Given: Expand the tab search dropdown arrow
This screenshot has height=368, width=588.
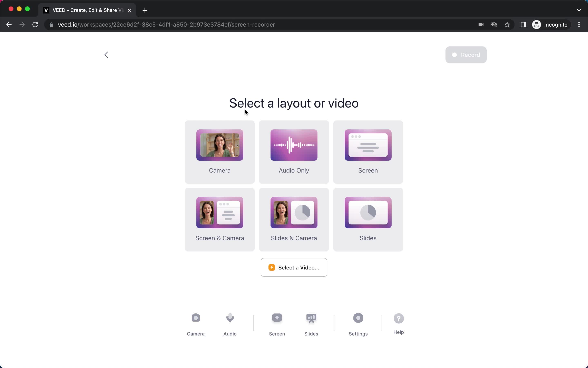Looking at the screenshot, I should tap(579, 10).
